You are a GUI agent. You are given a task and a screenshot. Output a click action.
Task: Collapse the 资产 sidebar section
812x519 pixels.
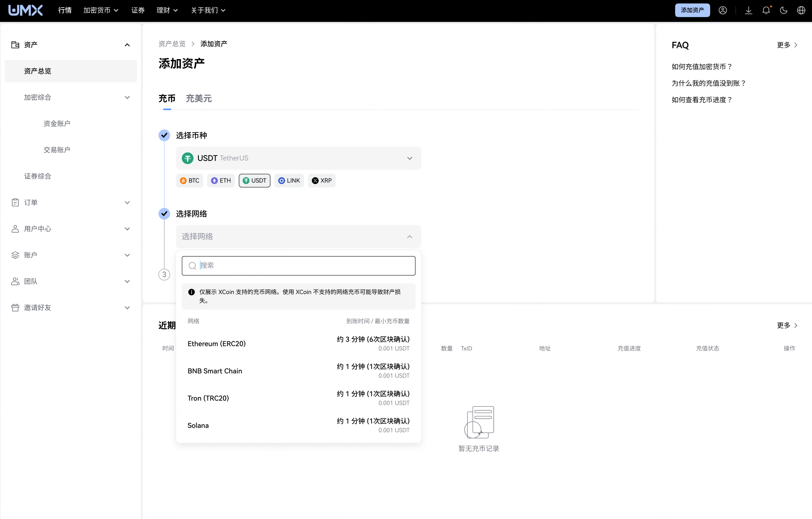coord(127,45)
